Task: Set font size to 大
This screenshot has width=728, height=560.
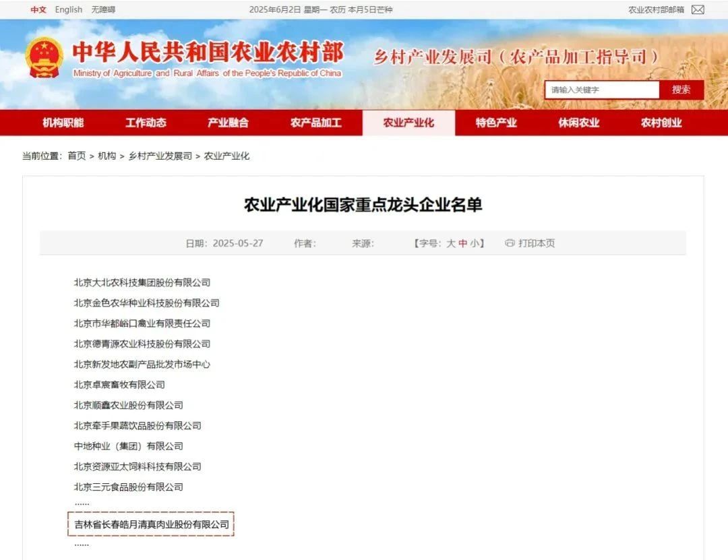Action: pos(451,243)
